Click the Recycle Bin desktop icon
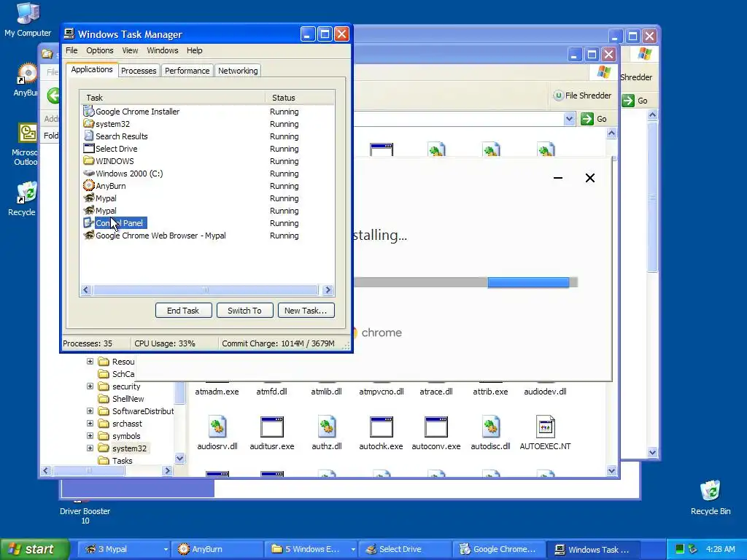Screen dimensions: 747x560 click(x=711, y=497)
